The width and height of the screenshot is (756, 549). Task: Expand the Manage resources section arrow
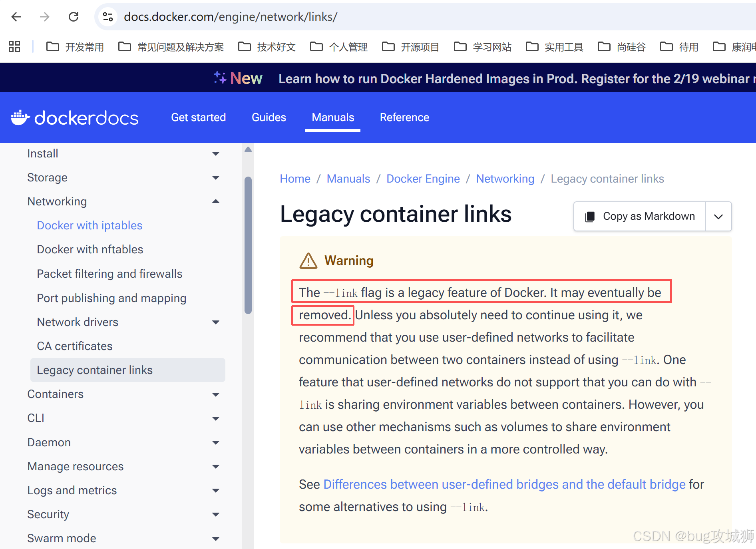[x=216, y=467]
